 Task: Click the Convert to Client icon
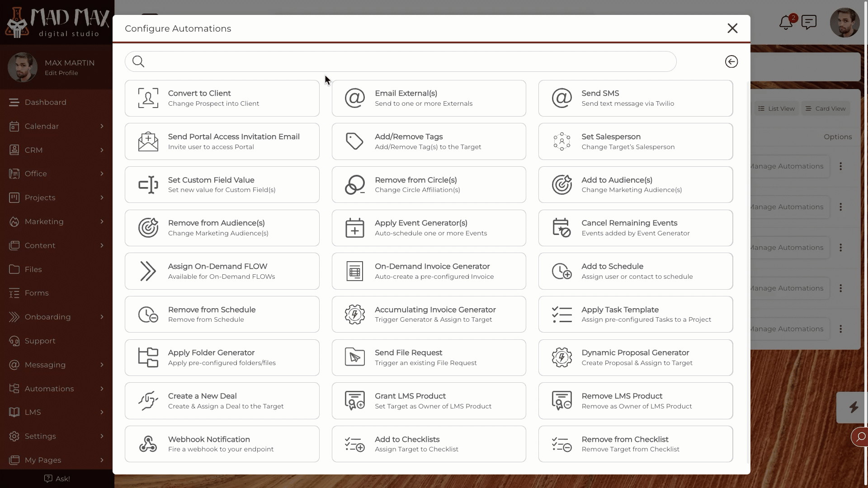tap(148, 98)
